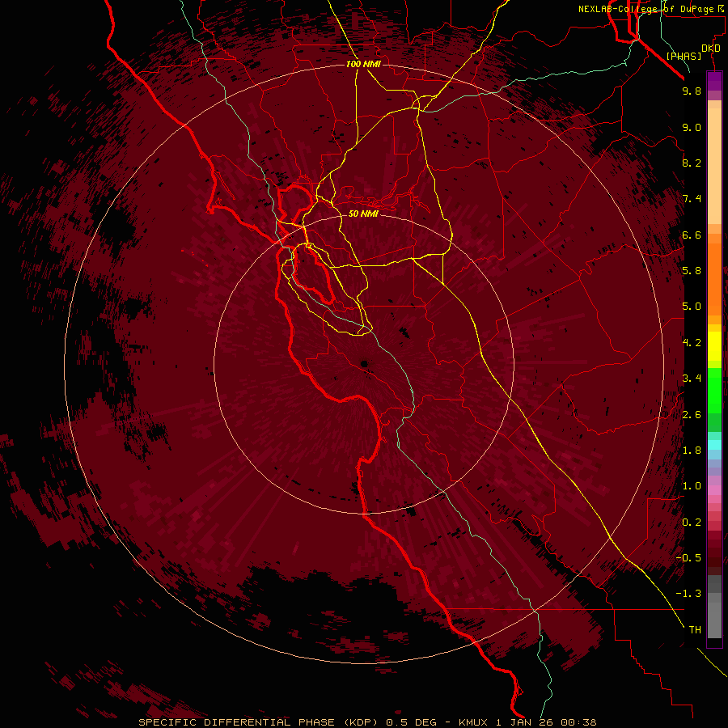Click the [PHAS] units label

pos(684,56)
